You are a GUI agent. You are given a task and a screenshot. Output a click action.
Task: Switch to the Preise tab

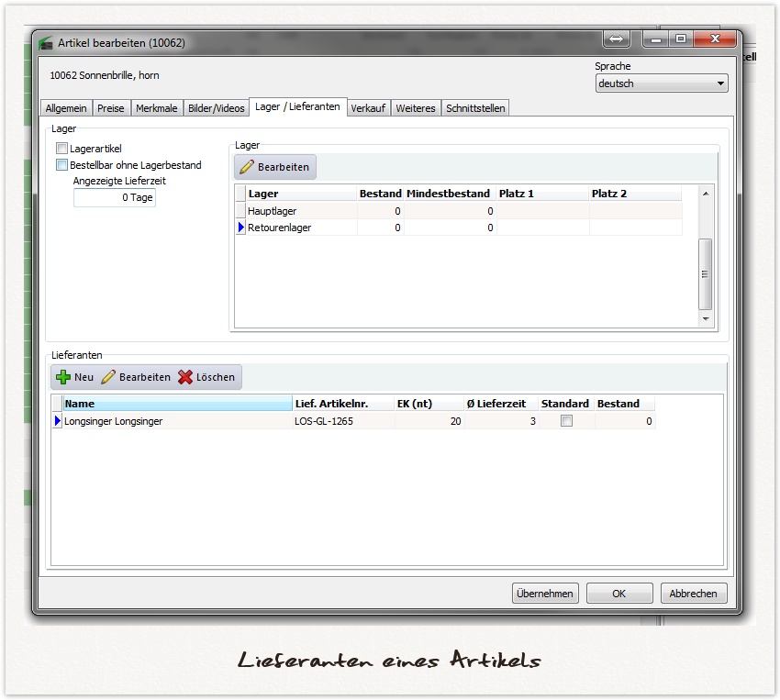(111, 108)
